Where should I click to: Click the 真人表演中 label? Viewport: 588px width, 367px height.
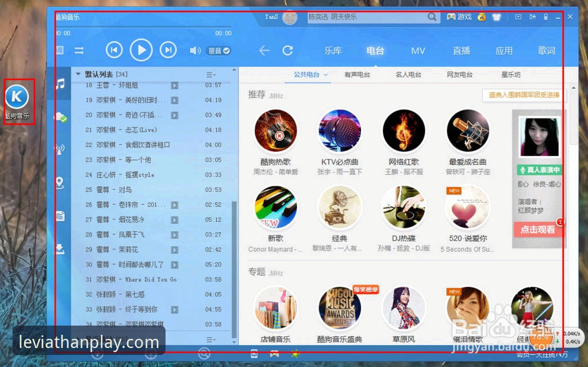pyautogui.click(x=539, y=170)
